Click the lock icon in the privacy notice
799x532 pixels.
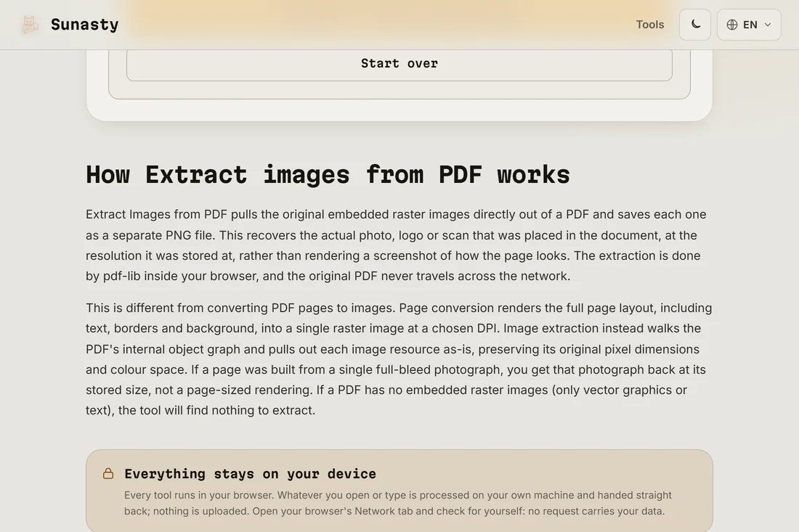(108, 473)
